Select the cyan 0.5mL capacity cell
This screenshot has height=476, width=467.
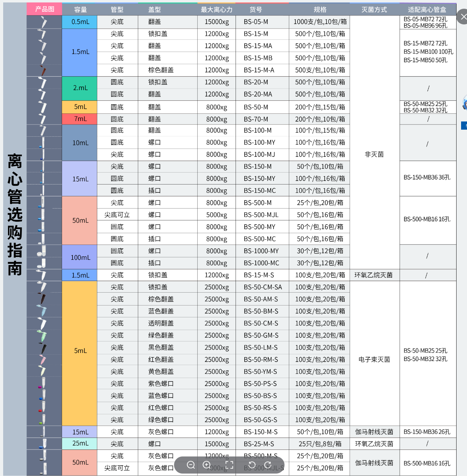point(80,22)
